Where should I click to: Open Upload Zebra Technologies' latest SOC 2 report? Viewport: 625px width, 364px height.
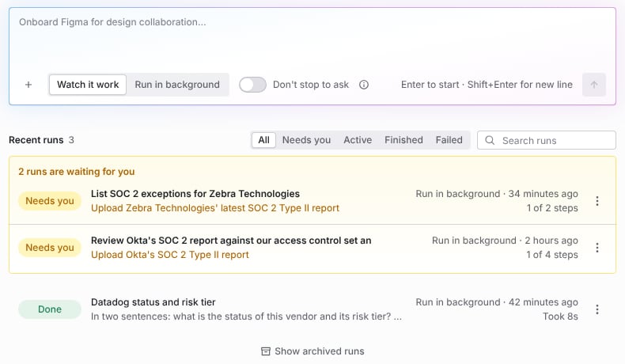[x=215, y=208]
